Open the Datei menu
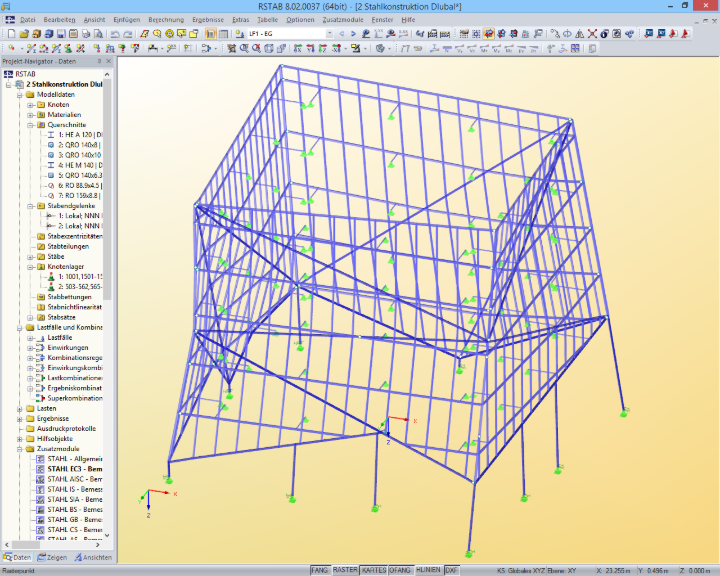Viewport: 720px width, 576px height. pos(28,20)
